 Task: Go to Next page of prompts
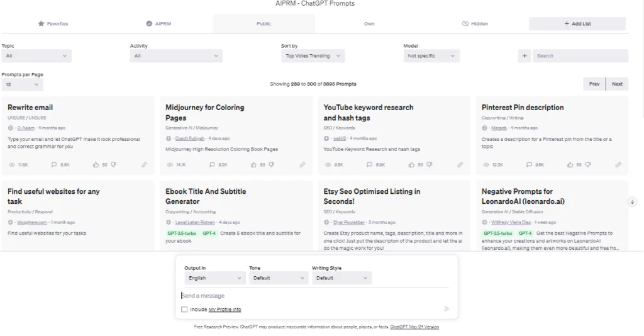[617, 84]
